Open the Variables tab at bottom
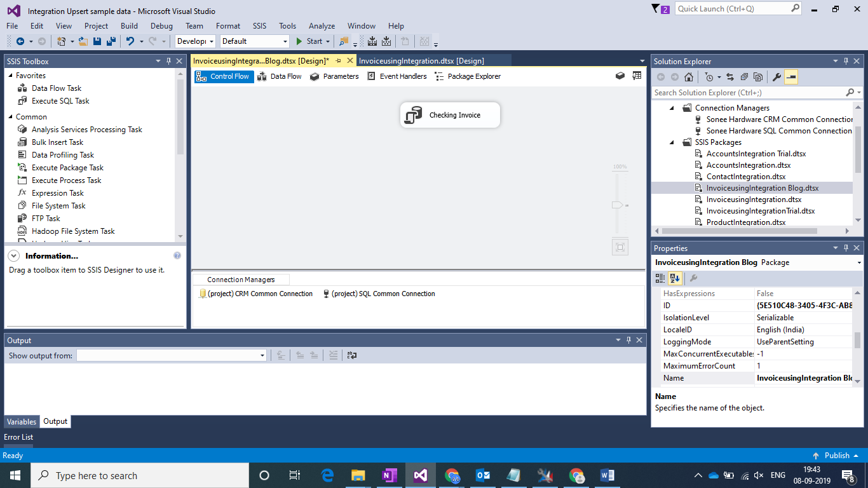The image size is (868, 488). tap(22, 421)
